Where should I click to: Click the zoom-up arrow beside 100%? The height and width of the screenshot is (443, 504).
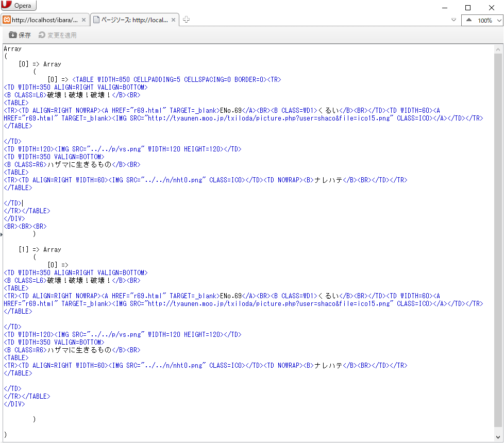pyautogui.click(x=469, y=20)
